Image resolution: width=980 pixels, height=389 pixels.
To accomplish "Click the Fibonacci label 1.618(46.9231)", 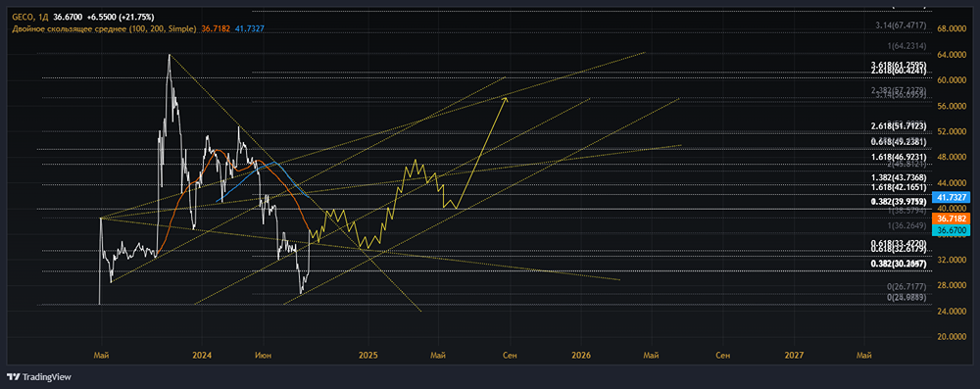I will coord(898,156).
